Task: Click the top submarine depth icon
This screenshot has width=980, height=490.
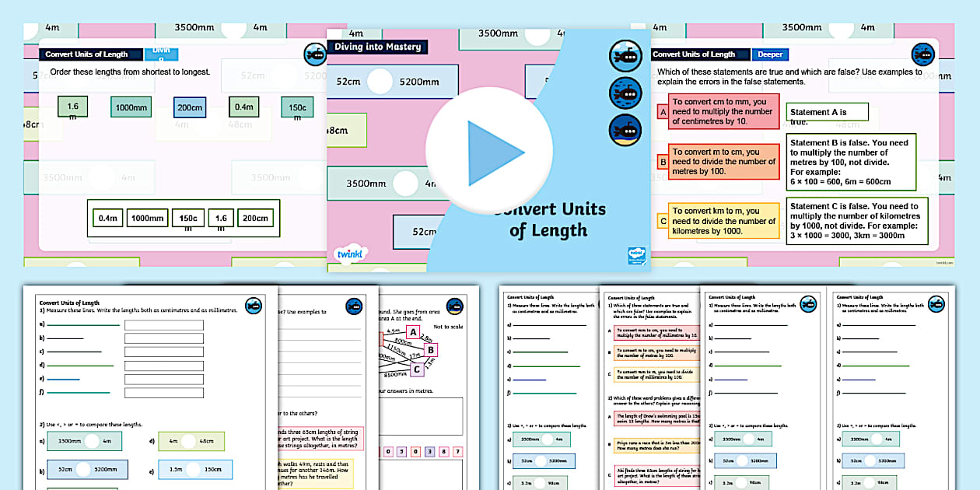Action: pos(626,56)
